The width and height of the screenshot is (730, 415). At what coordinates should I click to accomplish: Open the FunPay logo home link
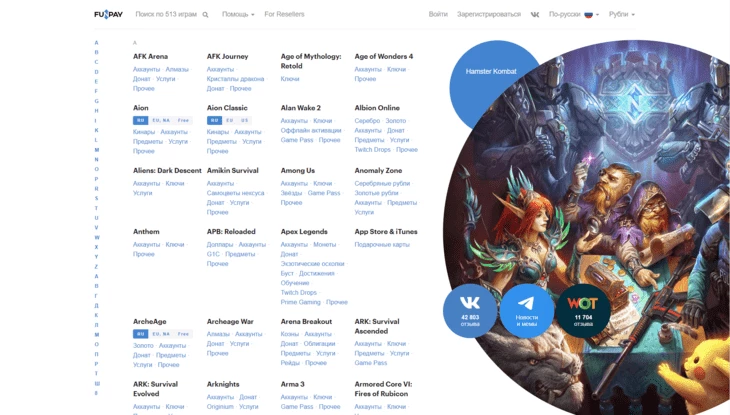(108, 14)
